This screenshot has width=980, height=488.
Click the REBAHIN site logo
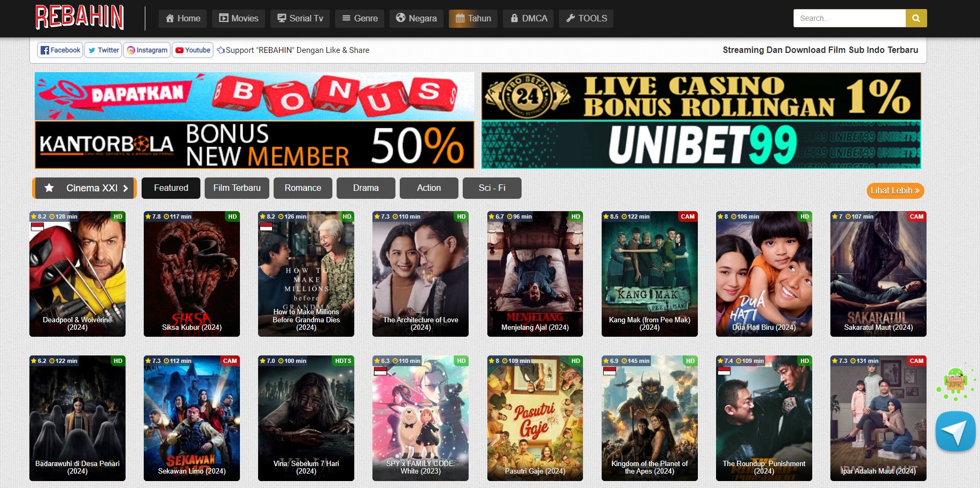point(80,17)
